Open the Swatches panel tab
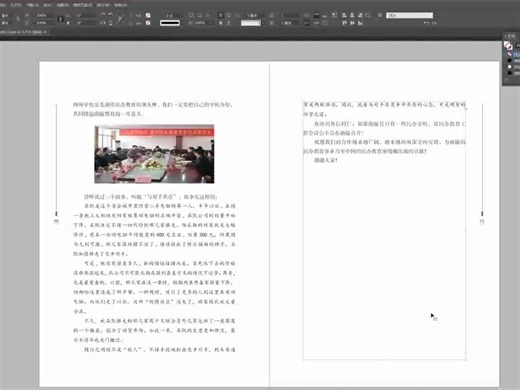This screenshot has height=390, width=520. coord(511,36)
